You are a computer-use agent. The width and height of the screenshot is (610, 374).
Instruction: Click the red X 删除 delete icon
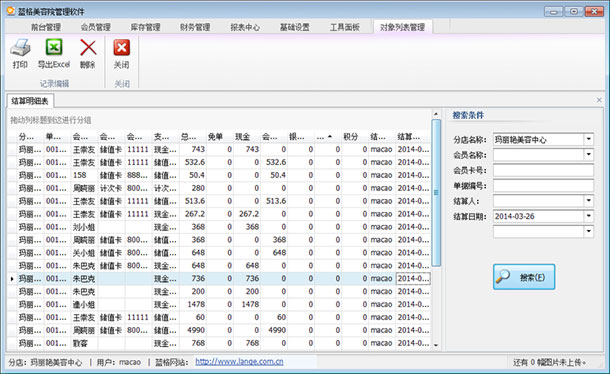88,47
